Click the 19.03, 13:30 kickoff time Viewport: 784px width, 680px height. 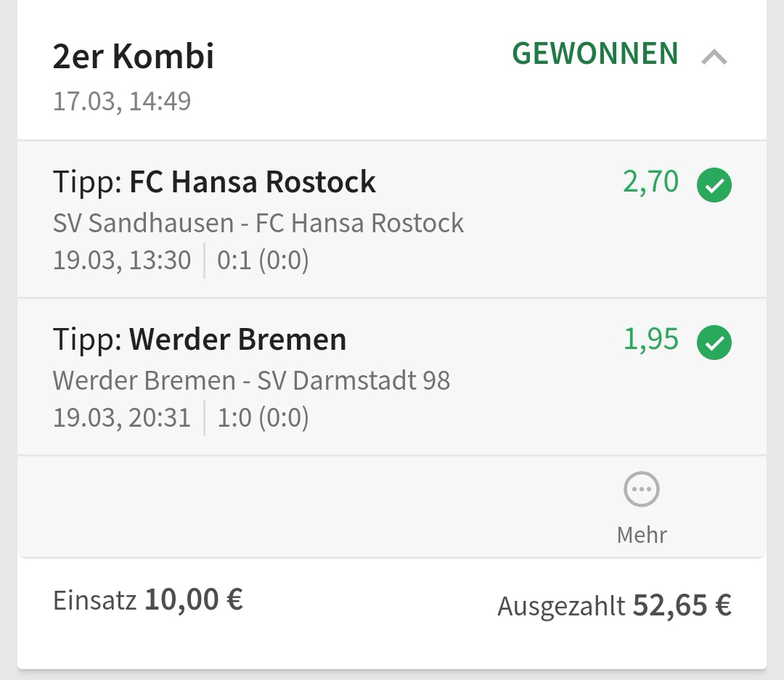tap(122, 260)
